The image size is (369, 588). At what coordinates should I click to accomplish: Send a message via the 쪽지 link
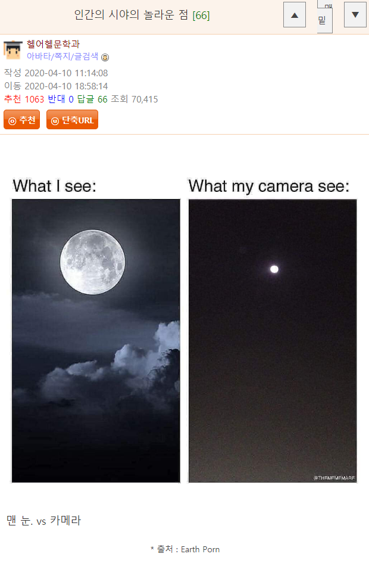[x=62, y=56]
